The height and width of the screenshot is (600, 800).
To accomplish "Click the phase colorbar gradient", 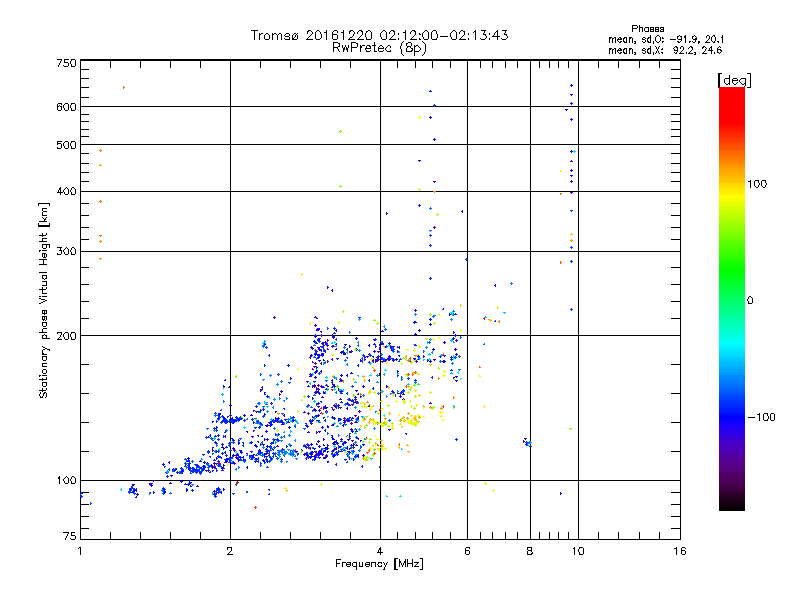I will click(x=732, y=298).
